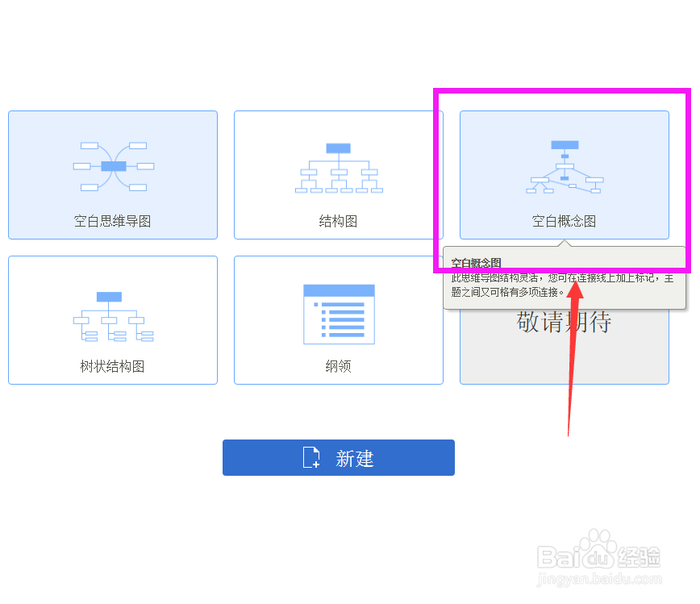Click the Baidu 经验 watermark logo
The image size is (700, 604).
601,557
